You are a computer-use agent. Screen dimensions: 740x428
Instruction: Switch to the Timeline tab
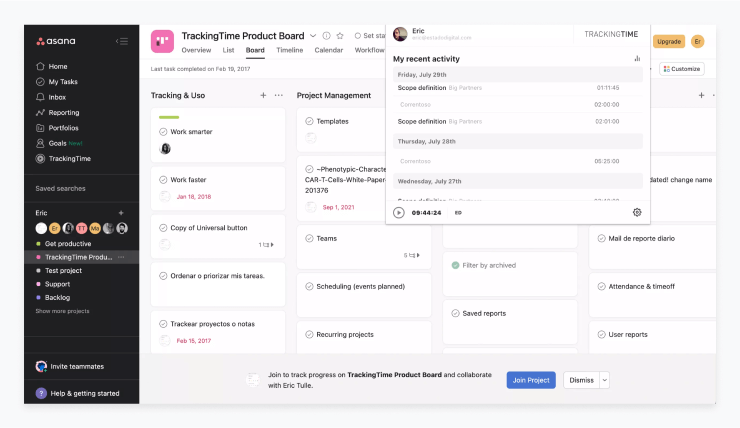coord(290,50)
